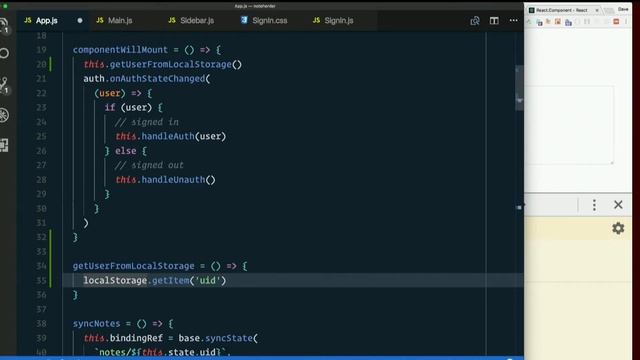
Task: Click the '} else {' line
Action: tap(126, 151)
